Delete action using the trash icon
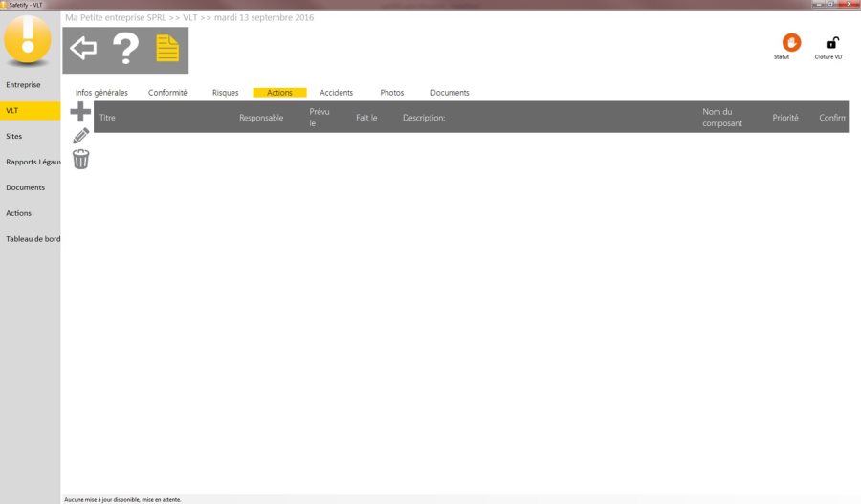Image resolution: width=861 pixels, height=504 pixels. (80, 159)
